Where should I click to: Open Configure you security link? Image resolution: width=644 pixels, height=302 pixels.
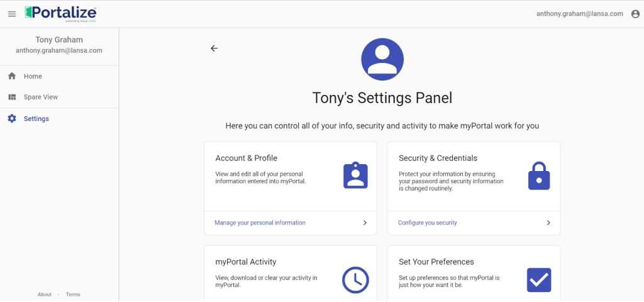click(x=427, y=223)
